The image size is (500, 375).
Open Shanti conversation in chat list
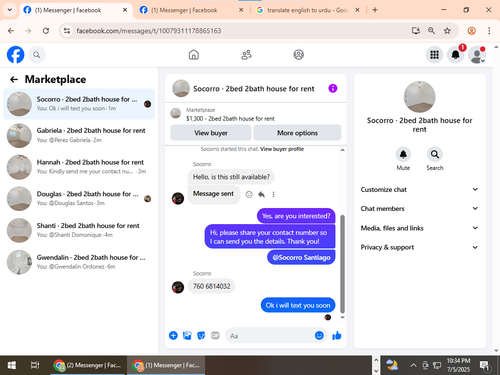coord(79,230)
